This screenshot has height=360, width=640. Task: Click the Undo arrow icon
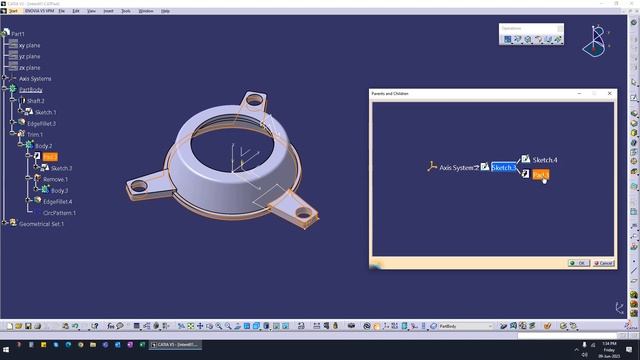pyautogui.click(x=76, y=326)
